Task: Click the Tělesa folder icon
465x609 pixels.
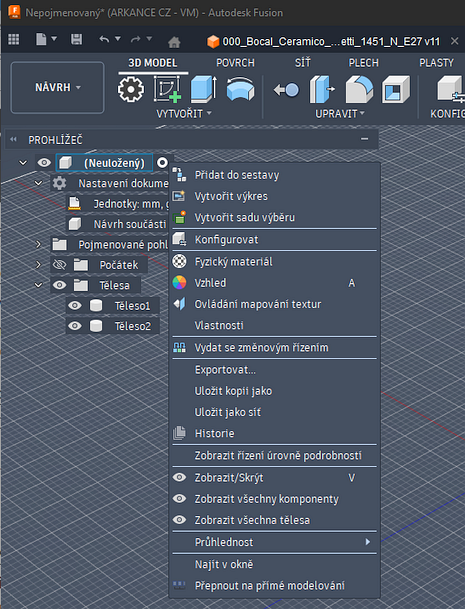Action: 81,285
